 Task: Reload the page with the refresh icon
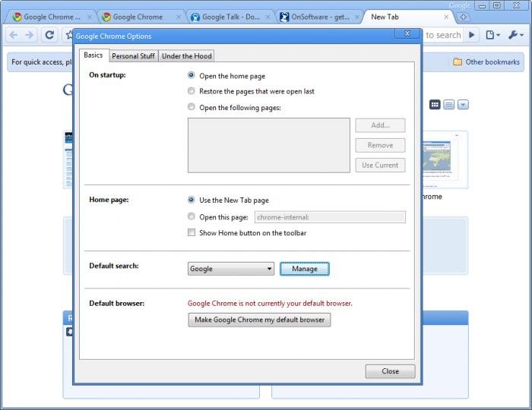click(49, 35)
